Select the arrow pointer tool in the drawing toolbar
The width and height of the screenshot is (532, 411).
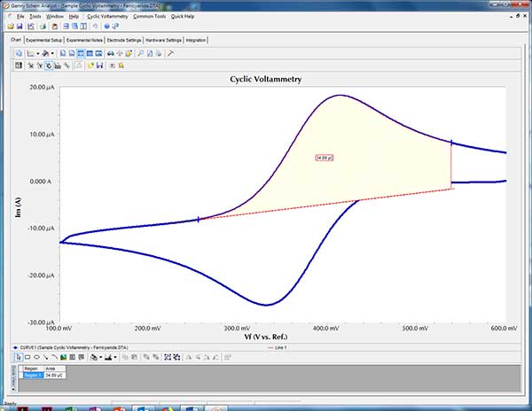pyautogui.click(x=19, y=357)
